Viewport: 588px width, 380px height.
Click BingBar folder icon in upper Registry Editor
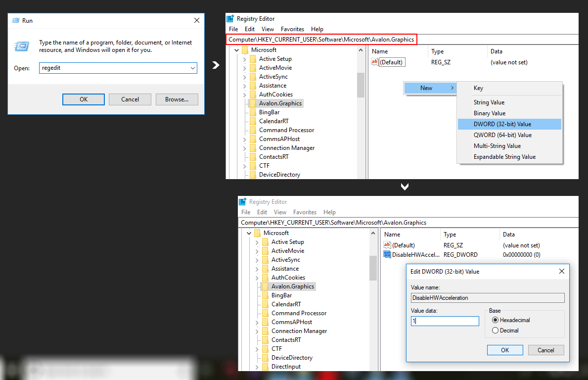(x=253, y=112)
